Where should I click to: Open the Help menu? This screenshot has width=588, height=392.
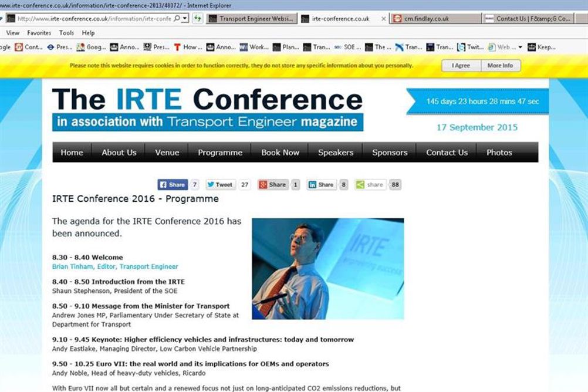[88, 33]
